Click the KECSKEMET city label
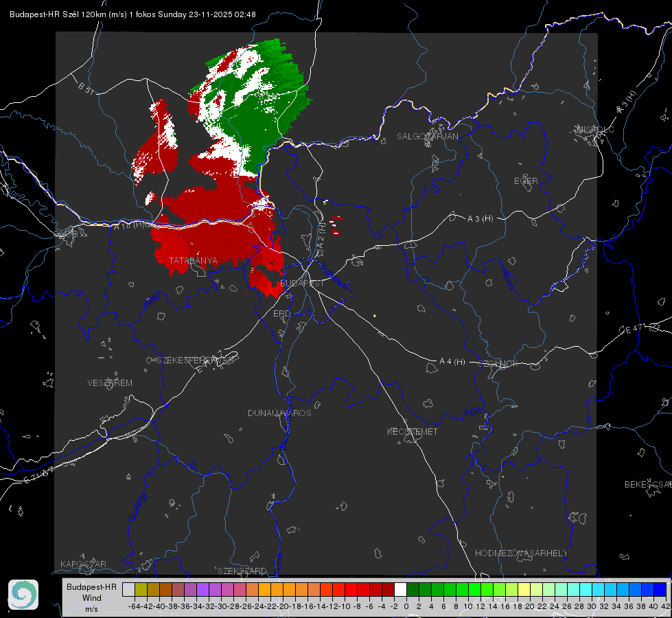Screen dimensions: 672x618 click(413, 431)
